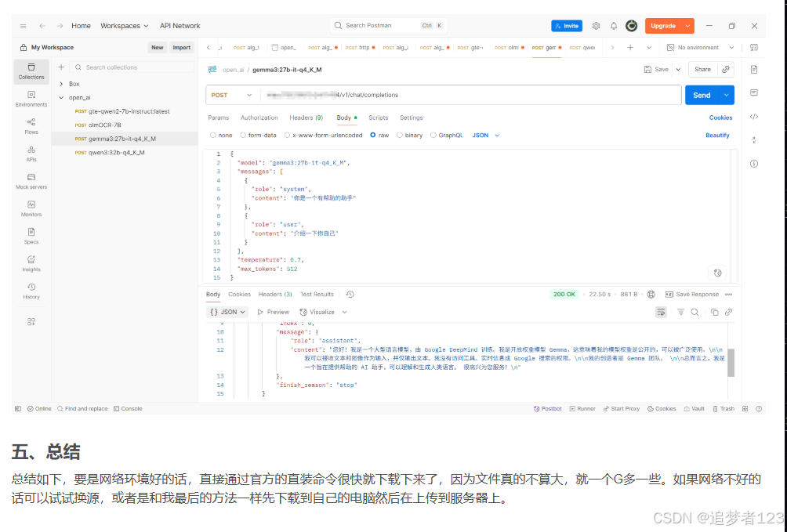Open the Send button dropdown arrow
This screenshot has width=787, height=532.
click(x=727, y=95)
